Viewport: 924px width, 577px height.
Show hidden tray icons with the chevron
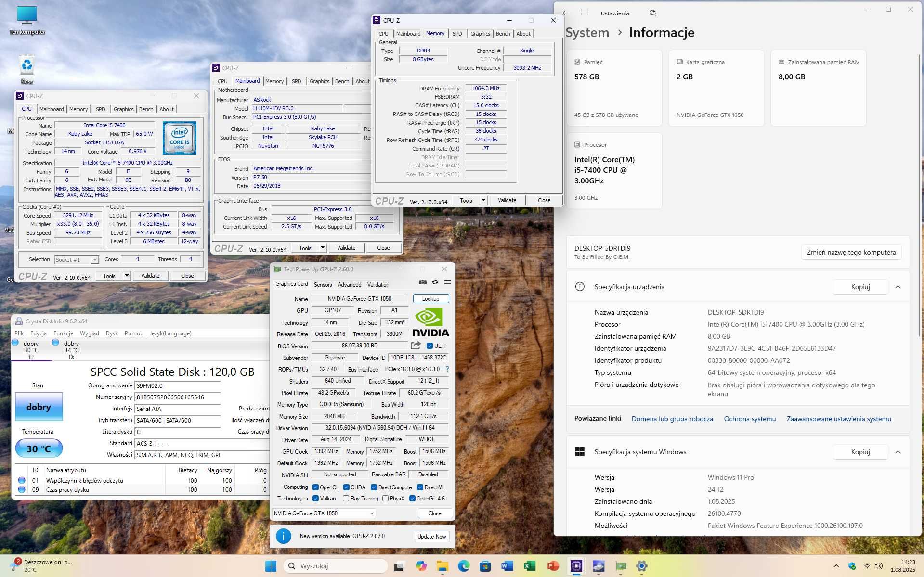[x=836, y=566]
